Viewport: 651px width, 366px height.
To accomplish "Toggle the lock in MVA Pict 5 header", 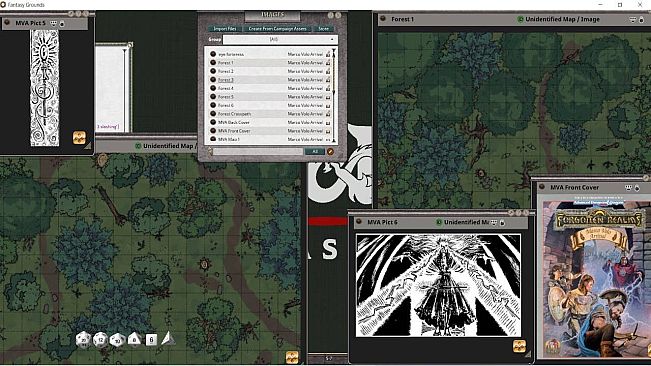I will click(x=62, y=24).
